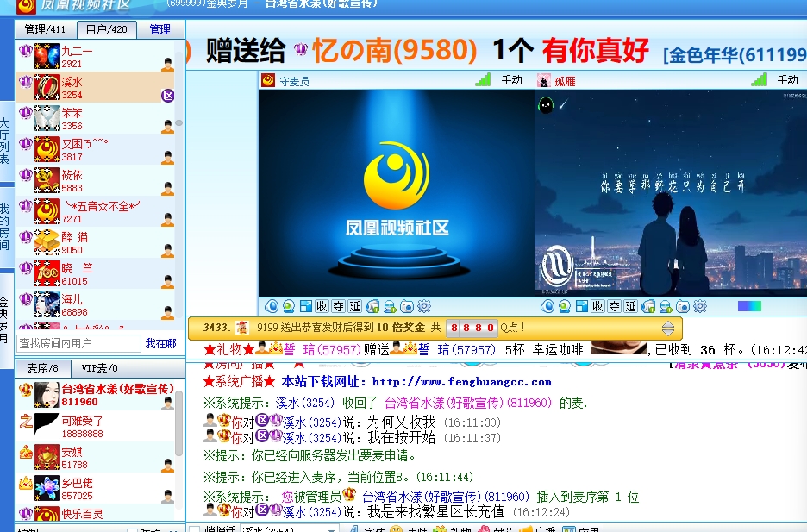The width and height of the screenshot is (807, 532).
Task: Click the window layout icon under 孤雁 video
Action: pyautogui.click(x=582, y=307)
